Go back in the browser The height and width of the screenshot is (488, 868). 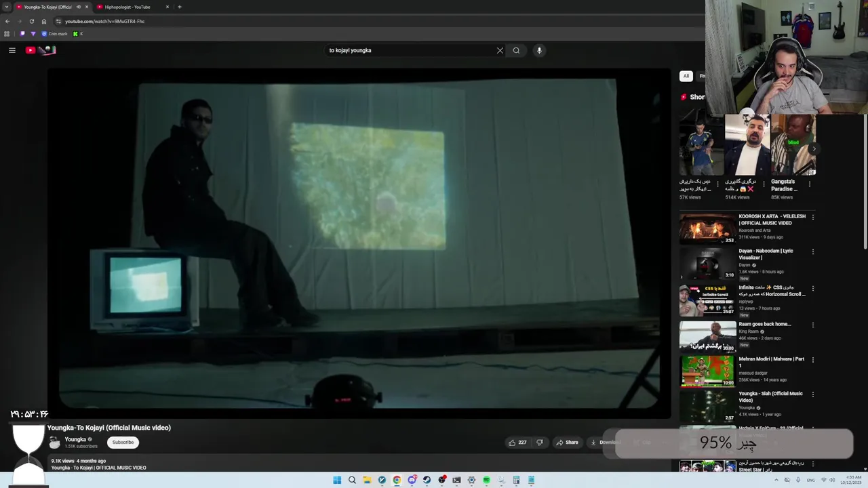7,21
